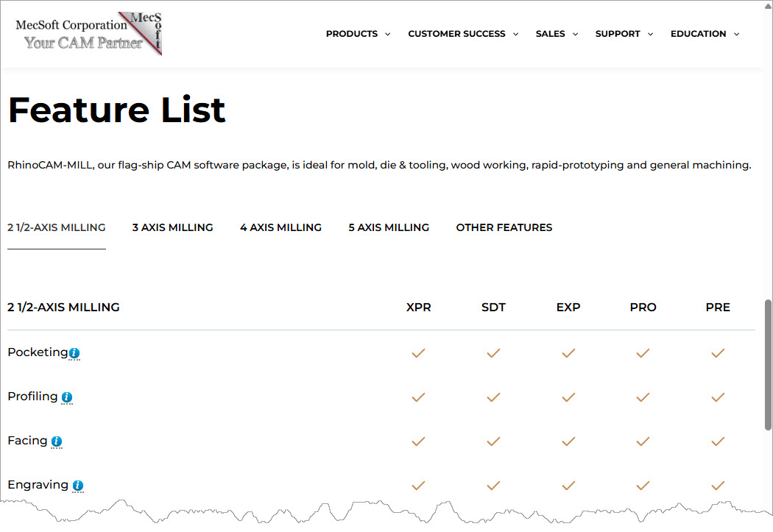Select the 2 1/2-Axis Milling tab
This screenshot has height=532, width=773.
(57, 227)
